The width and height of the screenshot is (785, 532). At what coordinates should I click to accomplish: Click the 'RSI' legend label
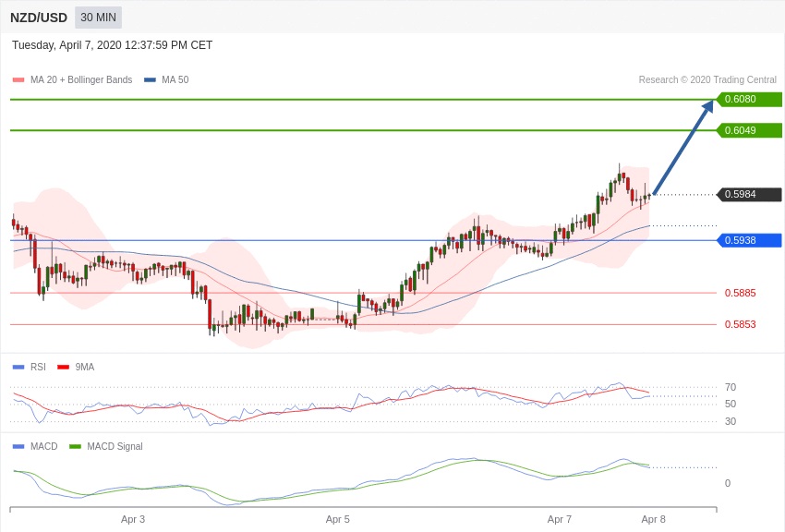pyautogui.click(x=38, y=367)
